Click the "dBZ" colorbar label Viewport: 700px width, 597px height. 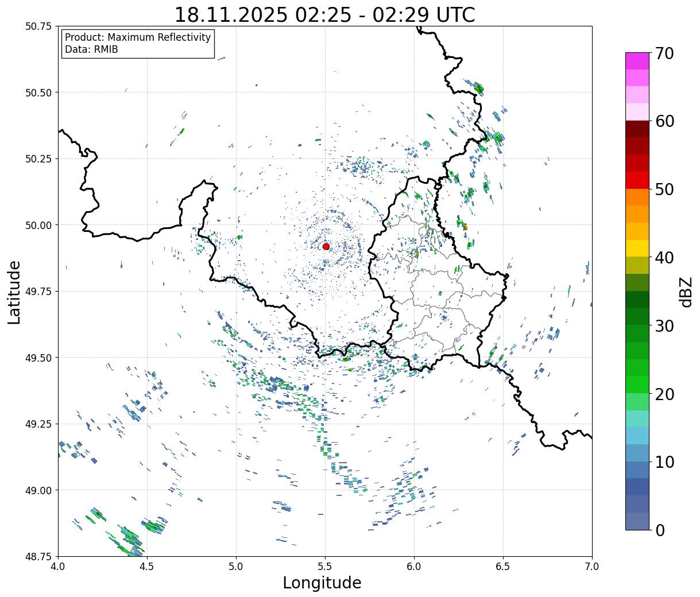click(686, 292)
